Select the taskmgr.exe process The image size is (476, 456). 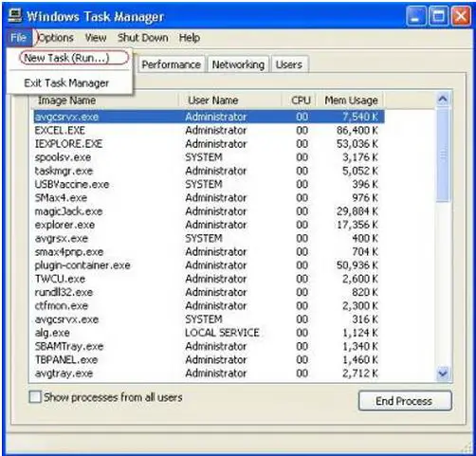[x=209, y=171]
